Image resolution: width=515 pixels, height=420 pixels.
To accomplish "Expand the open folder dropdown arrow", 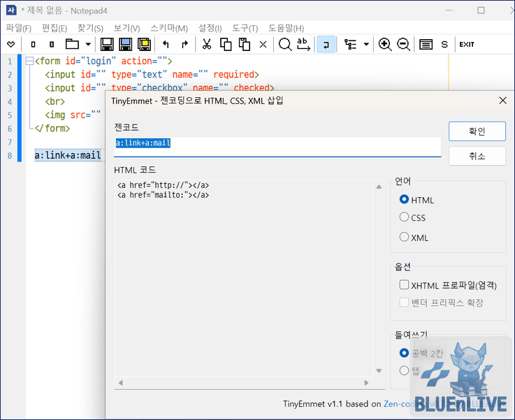I will click(88, 44).
